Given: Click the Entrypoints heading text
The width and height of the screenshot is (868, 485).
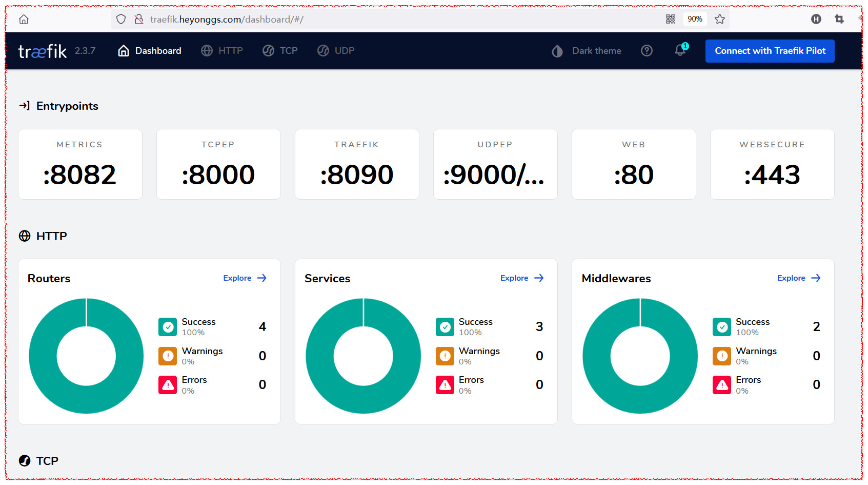Looking at the screenshot, I should [67, 106].
